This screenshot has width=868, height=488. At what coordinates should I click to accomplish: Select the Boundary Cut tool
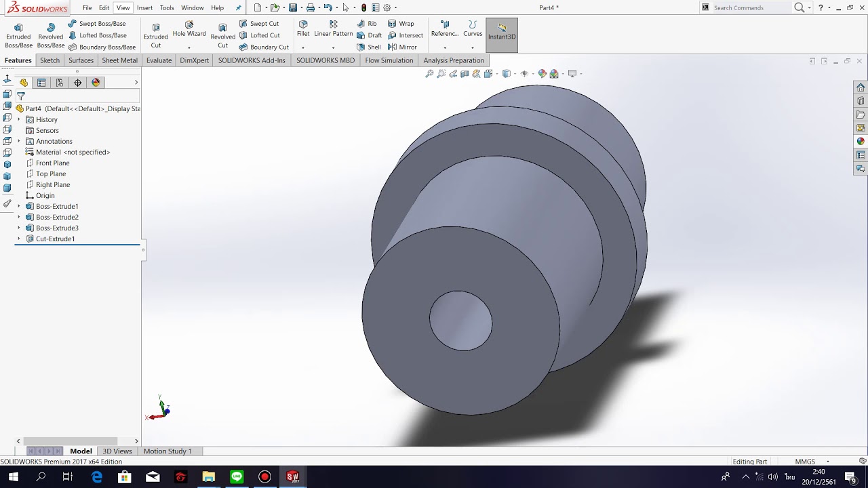click(x=264, y=47)
